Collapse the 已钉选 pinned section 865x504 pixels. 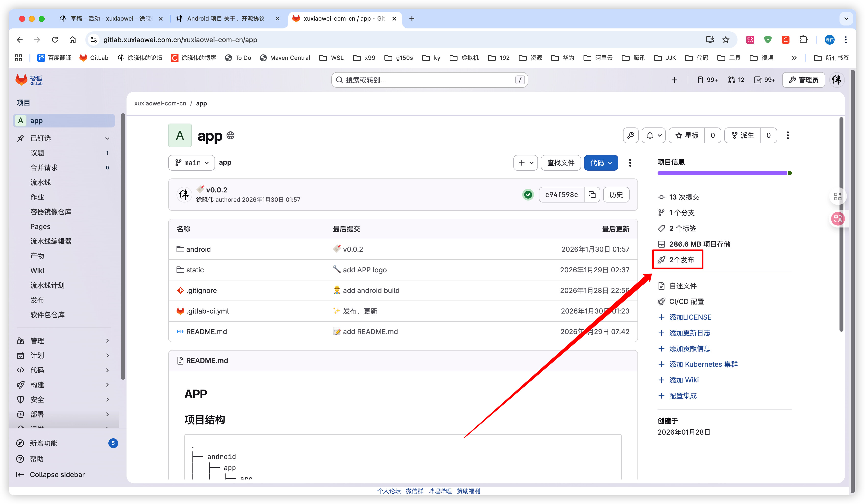[107, 138]
